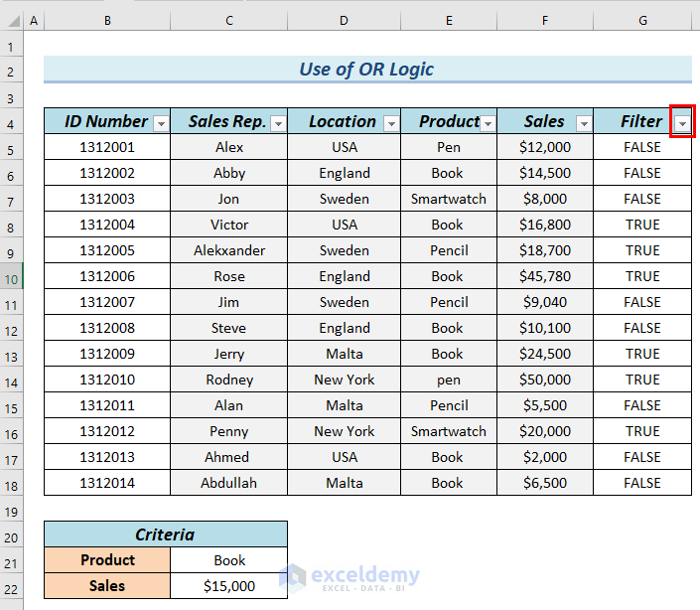Expand the Sales Rep. filter arrow
Viewport: 700px width, 610px height.
coord(278,123)
